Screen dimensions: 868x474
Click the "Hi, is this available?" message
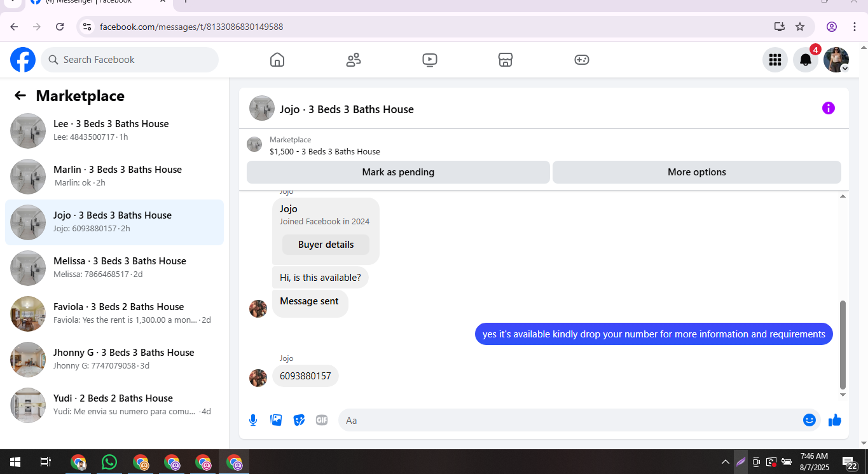point(320,278)
